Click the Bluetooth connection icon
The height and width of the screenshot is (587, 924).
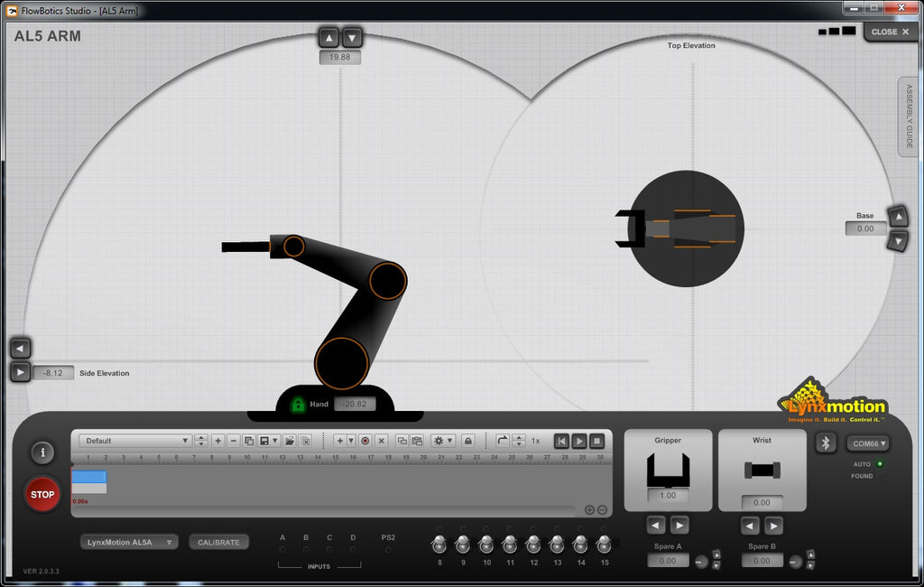[x=825, y=443]
